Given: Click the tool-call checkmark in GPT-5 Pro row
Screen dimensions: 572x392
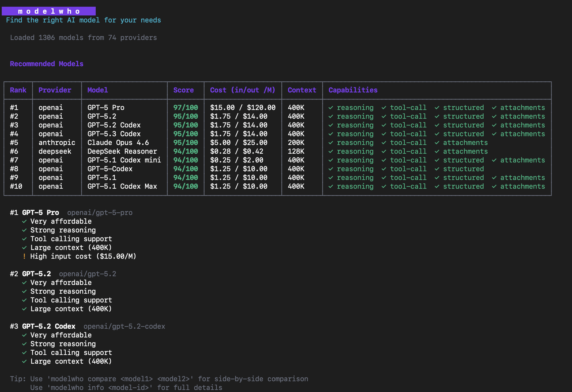Looking at the screenshot, I should coord(384,108).
